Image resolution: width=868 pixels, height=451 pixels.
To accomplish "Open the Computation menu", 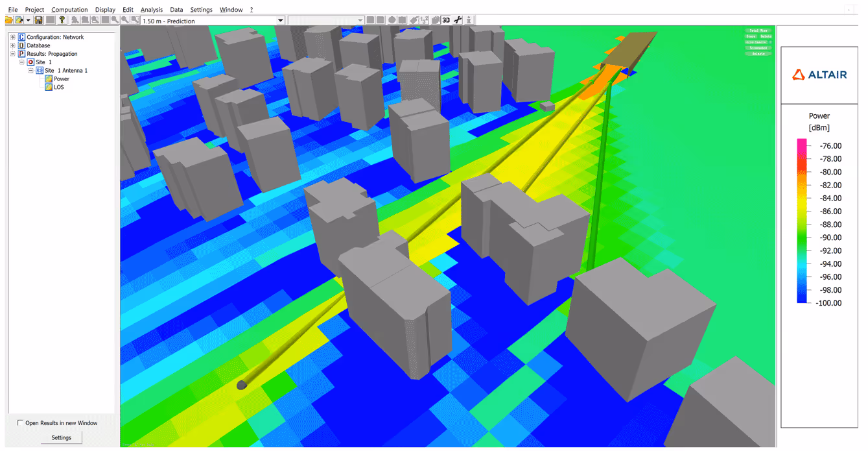I will tap(69, 10).
